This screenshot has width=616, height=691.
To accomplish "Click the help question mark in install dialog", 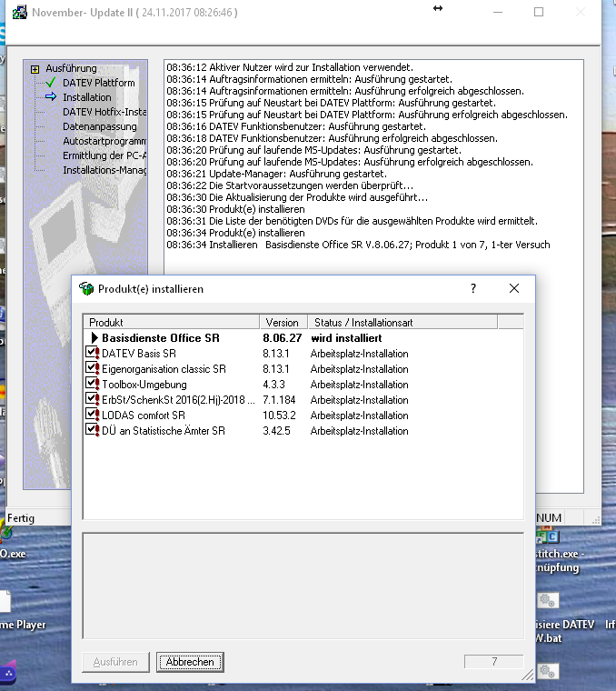I will [473, 288].
